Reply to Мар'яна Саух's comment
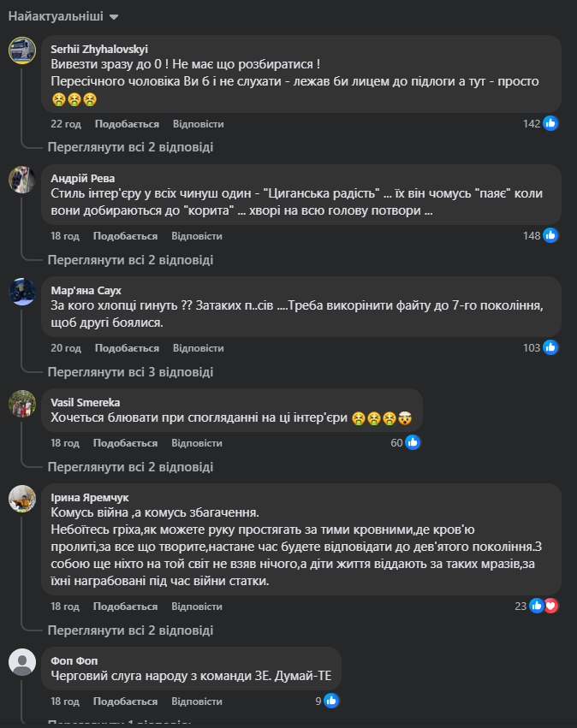 [x=198, y=348]
